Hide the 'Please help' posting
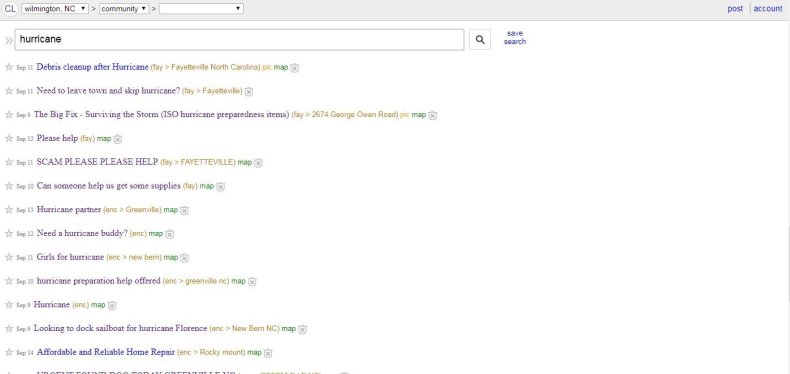790x374 pixels. [x=118, y=139]
